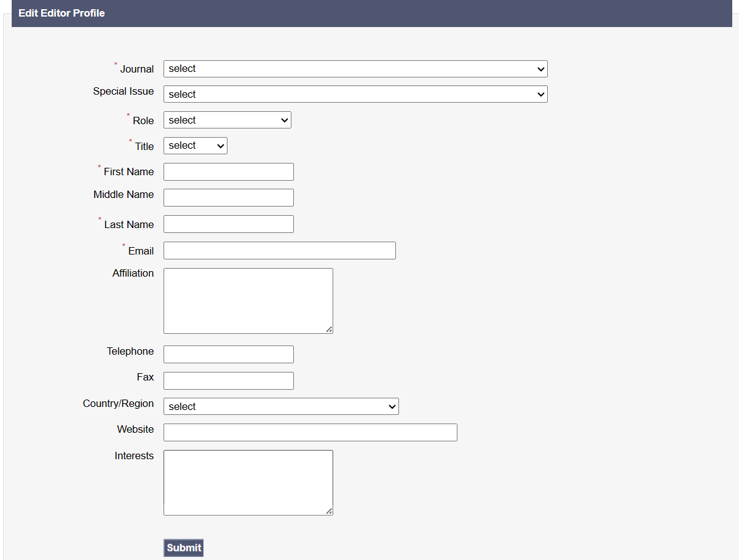
Task: Click the Interests textarea resize handle
Action: pyautogui.click(x=329, y=511)
